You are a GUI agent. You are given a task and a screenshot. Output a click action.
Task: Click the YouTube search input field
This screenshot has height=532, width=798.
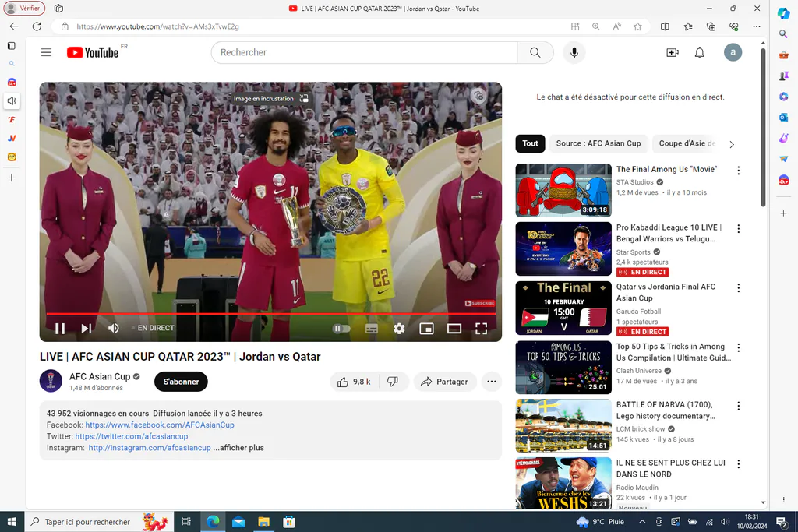point(365,52)
